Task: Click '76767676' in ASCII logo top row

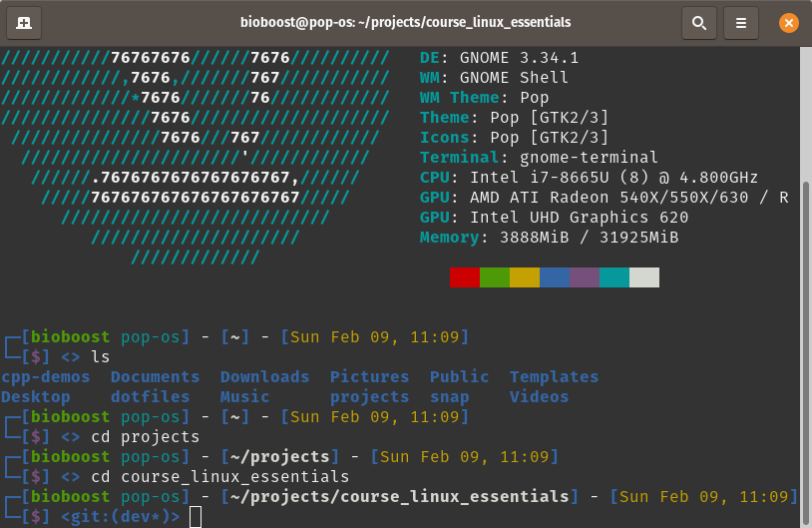Action: 151,58
